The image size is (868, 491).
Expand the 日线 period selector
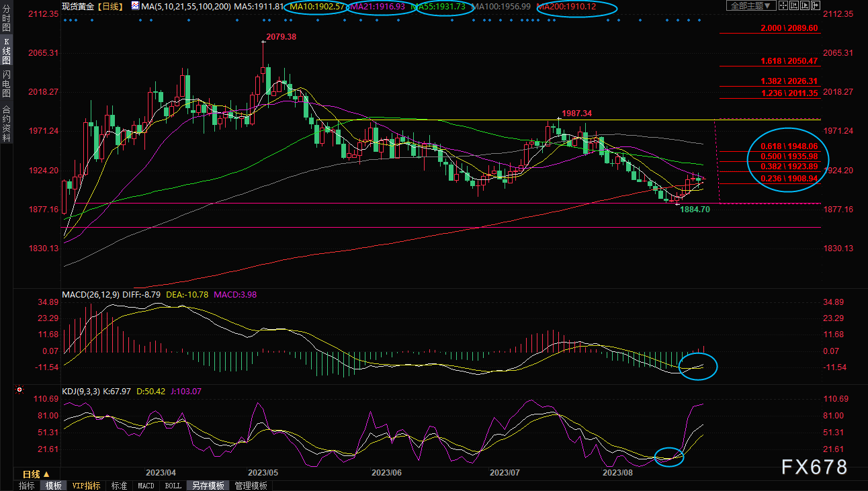[37, 474]
